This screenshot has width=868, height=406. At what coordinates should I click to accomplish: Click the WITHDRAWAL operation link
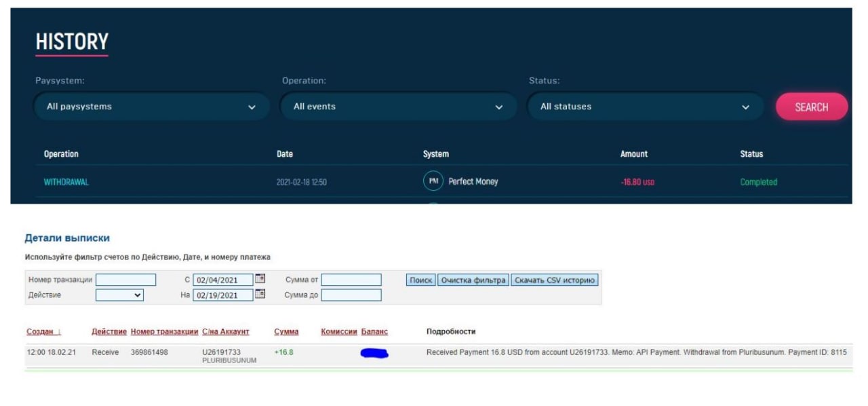pos(66,182)
